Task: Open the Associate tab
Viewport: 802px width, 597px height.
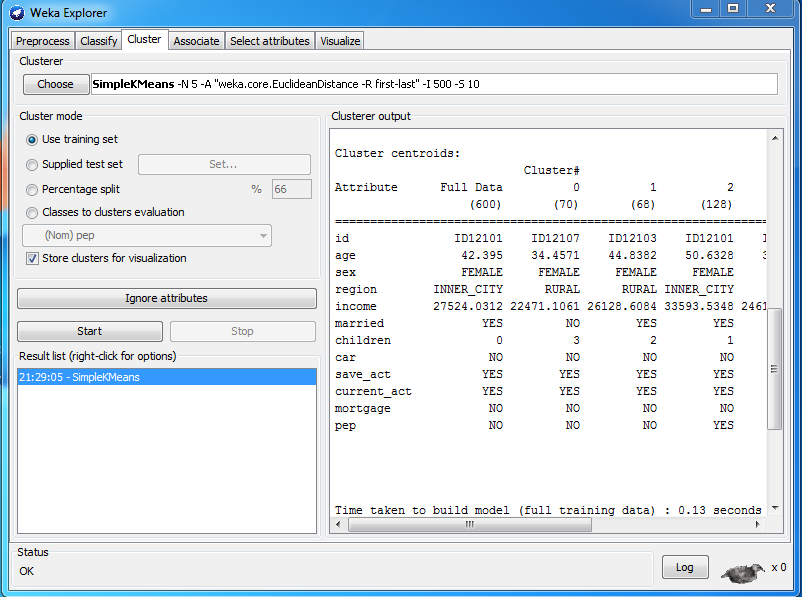Action: click(196, 41)
